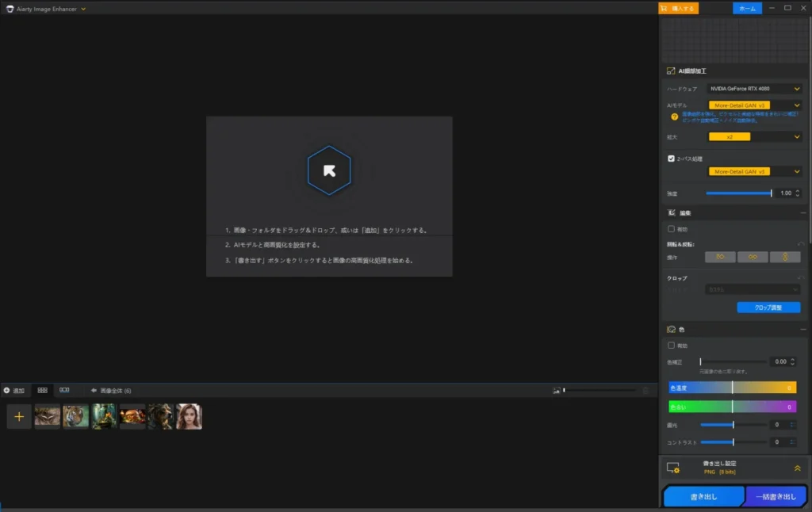Select the first eye close-up thumbnail
The width and height of the screenshot is (812, 512).
(x=47, y=417)
